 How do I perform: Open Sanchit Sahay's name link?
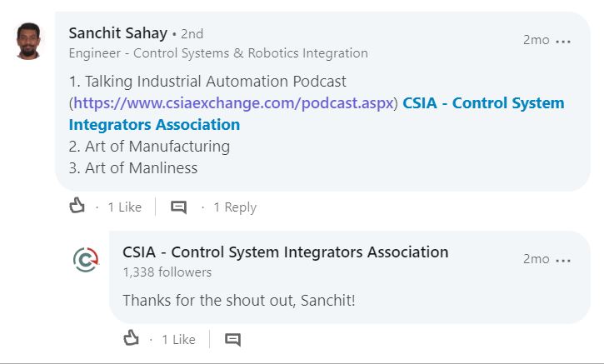[x=117, y=33]
